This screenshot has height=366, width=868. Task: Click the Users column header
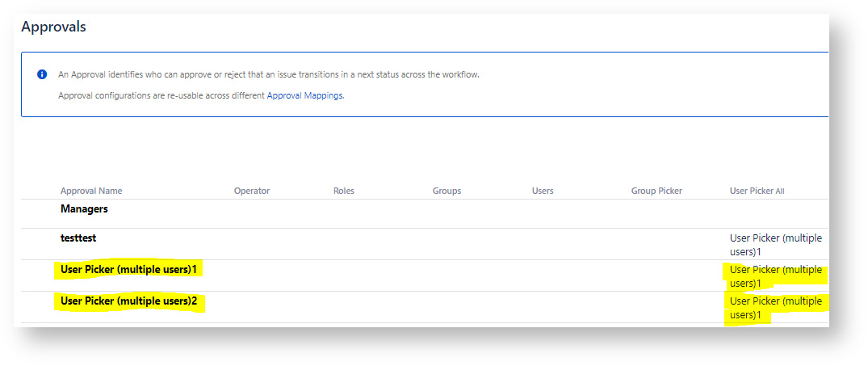point(543,191)
